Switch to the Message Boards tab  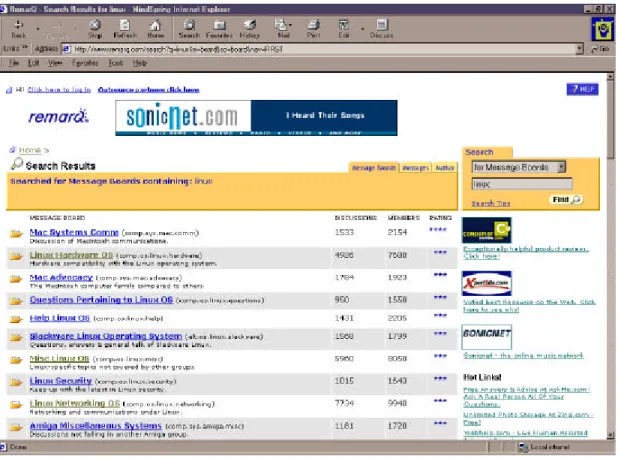pos(374,168)
